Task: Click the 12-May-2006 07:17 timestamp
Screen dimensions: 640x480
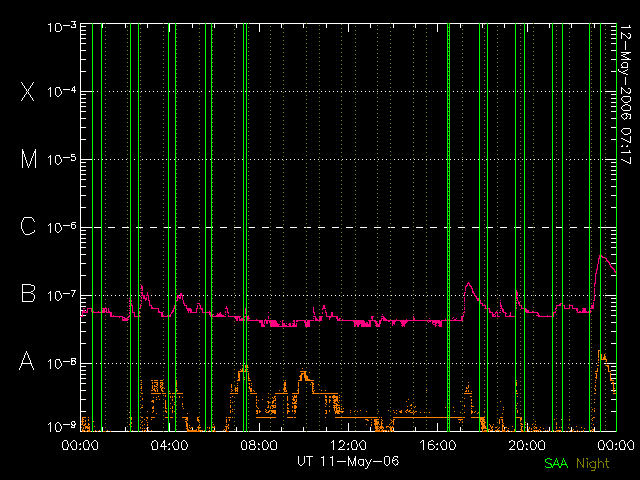Action: (625, 94)
